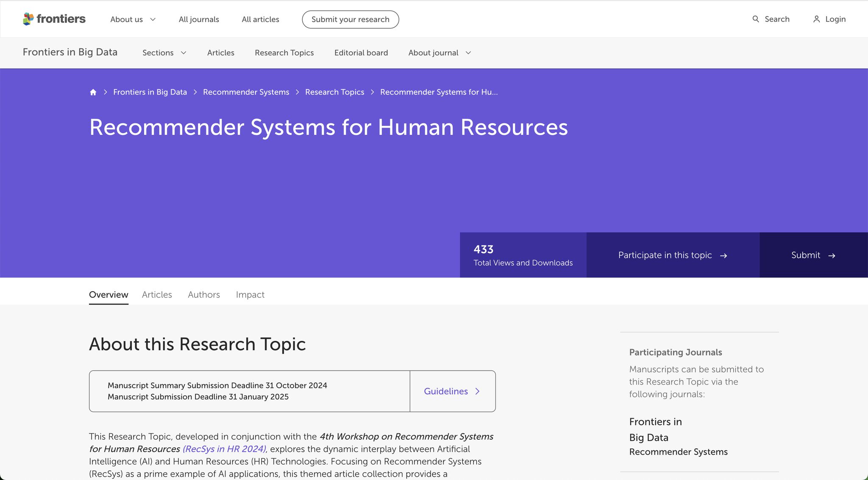
Task: Open Editorial board in journal menu
Action: click(x=361, y=53)
